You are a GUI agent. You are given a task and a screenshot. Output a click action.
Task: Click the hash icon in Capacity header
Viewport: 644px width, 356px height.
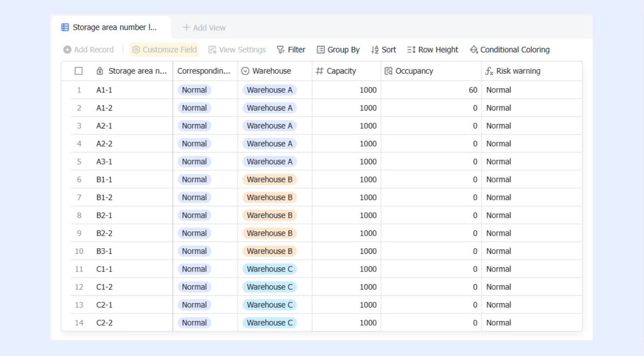(320, 71)
